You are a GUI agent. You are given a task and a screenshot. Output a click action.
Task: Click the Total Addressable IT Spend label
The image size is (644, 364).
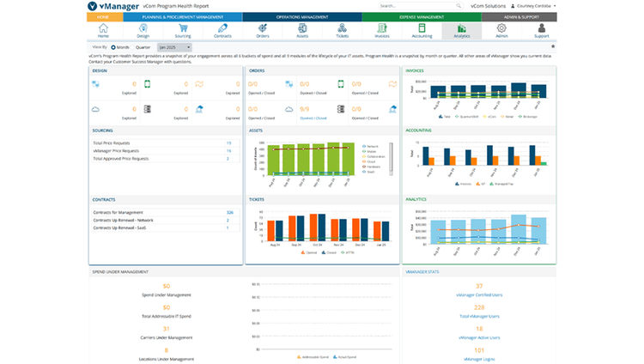click(167, 316)
